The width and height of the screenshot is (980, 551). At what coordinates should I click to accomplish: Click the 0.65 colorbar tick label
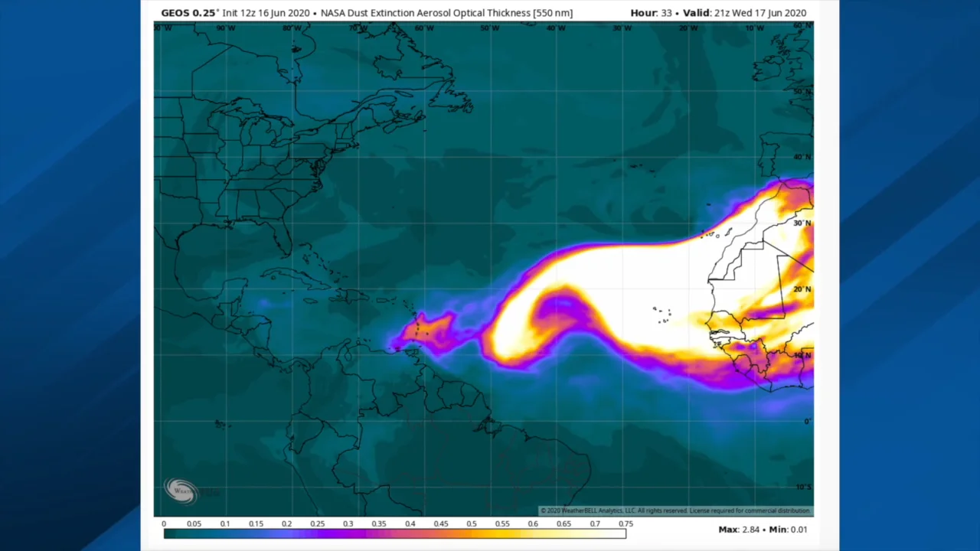(x=564, y=524)
